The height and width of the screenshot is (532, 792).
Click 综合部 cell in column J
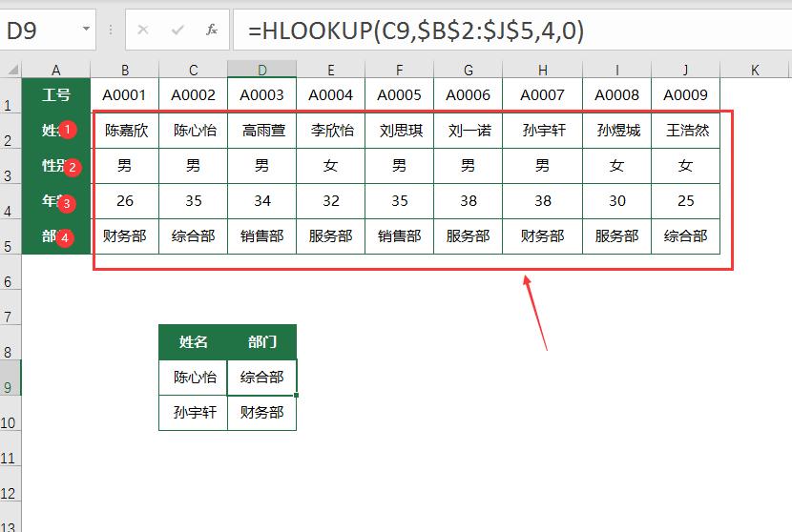[x=686, y=236]
